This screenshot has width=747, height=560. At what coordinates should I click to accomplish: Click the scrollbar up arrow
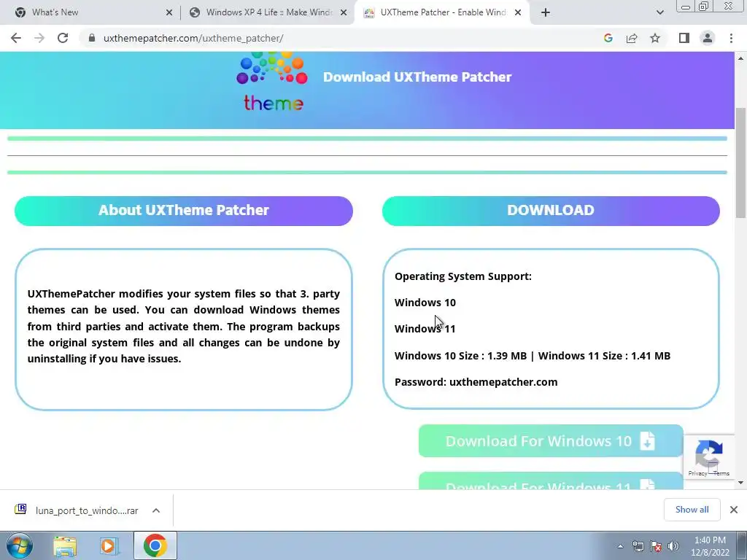tap(740, 58)
